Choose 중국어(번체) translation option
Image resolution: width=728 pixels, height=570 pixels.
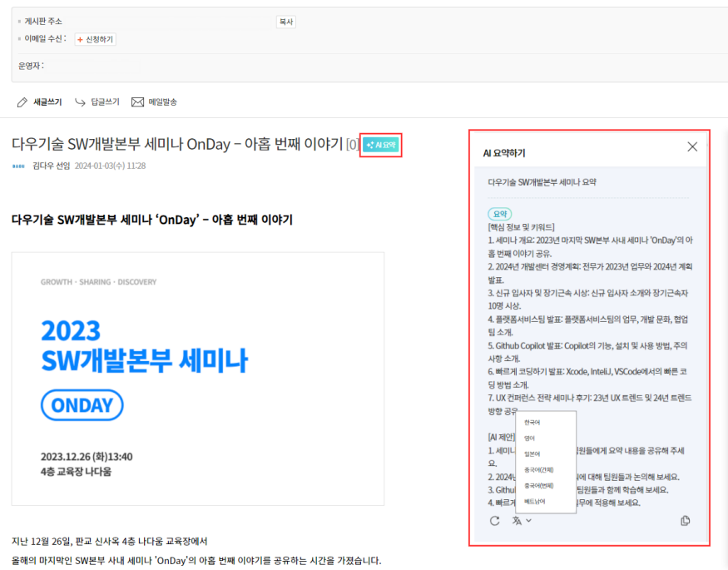pos(538,486)
